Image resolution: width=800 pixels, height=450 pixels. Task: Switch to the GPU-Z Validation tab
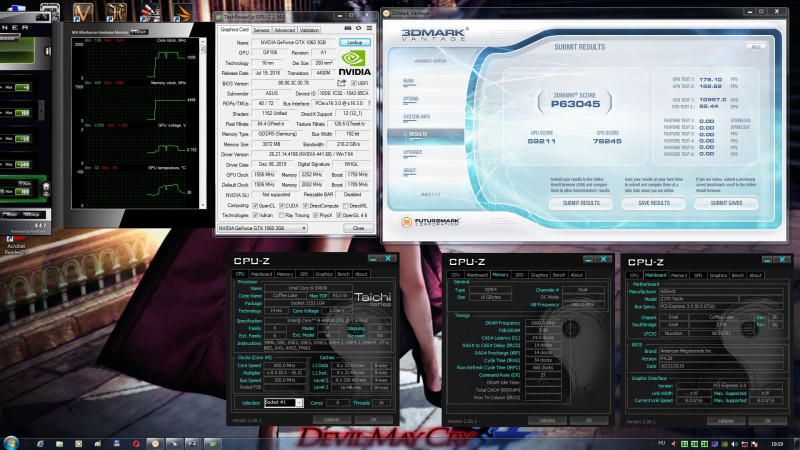[x=309, y=30]
